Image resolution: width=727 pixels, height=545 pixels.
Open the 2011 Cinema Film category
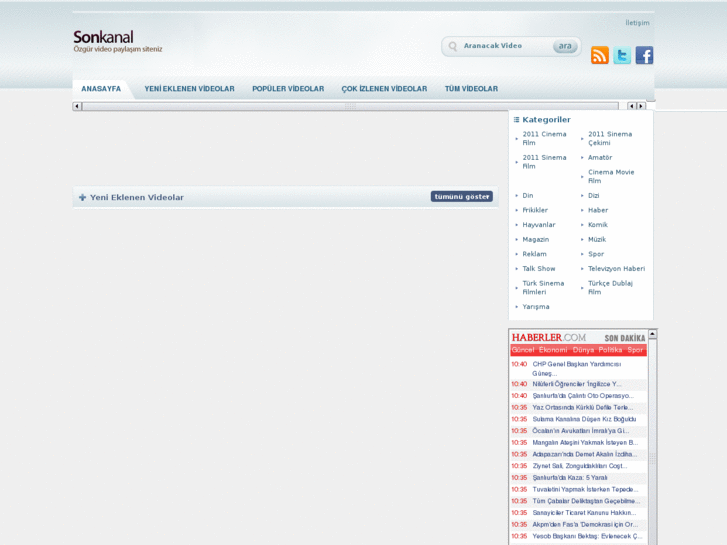544,138
